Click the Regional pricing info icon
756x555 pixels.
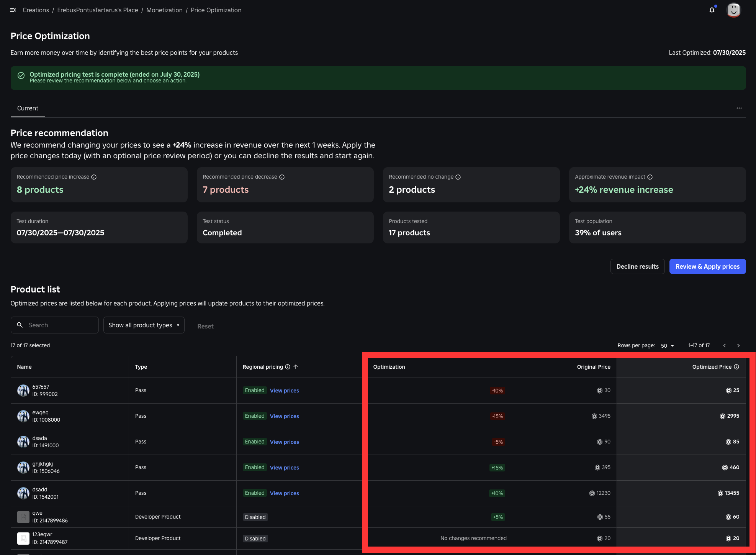(x=288, y=367)
